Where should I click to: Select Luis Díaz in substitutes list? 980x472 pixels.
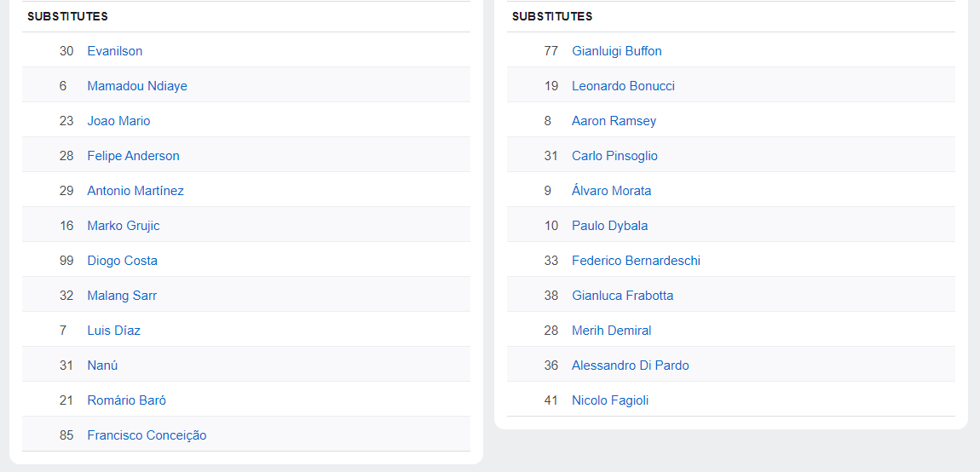point(113,331)
